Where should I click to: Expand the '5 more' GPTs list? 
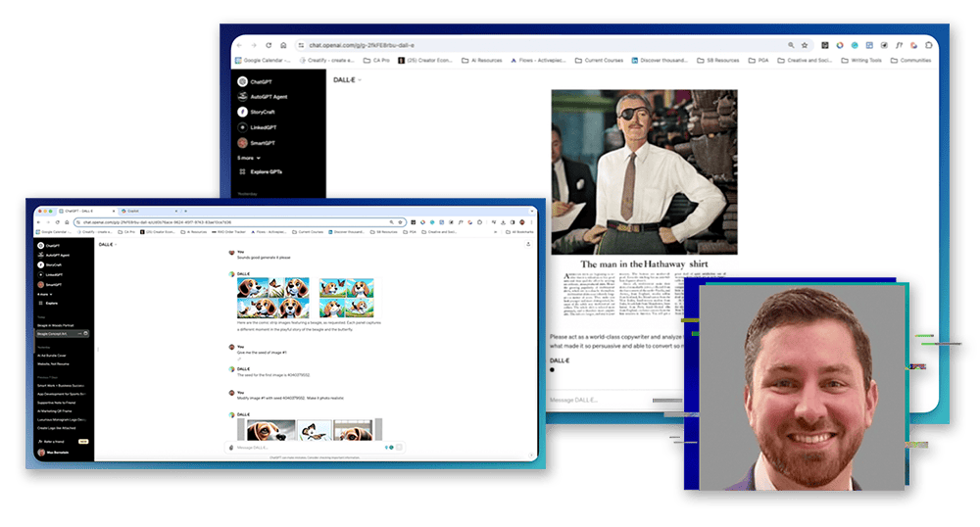point(250,157)
